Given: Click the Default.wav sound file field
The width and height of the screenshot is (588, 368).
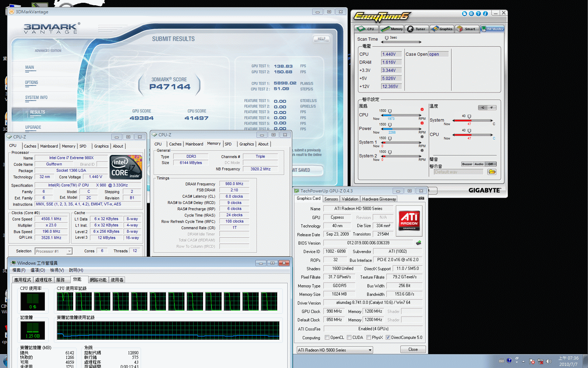Looking at the screenshot, I should (x=458, y=172).
